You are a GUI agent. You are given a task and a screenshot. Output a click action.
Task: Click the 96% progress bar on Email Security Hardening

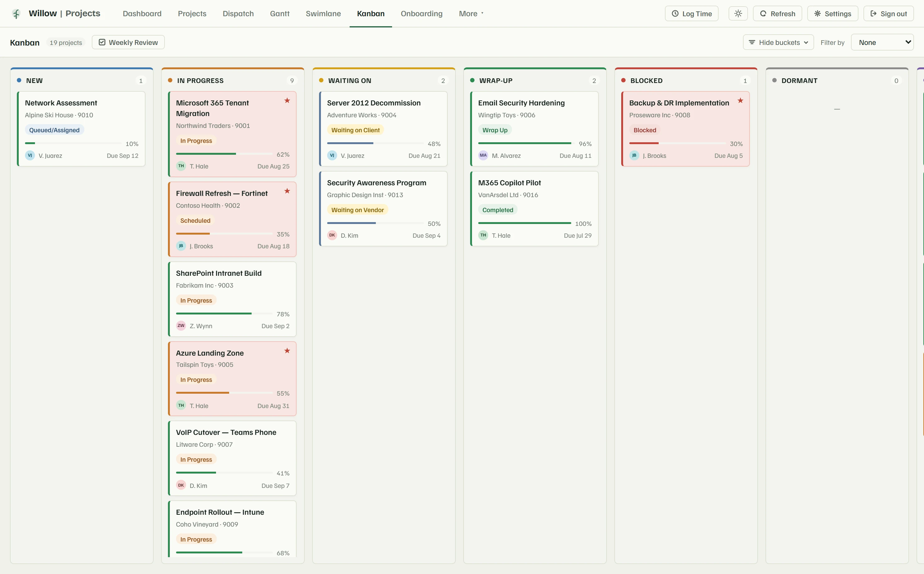pos(526,143)
